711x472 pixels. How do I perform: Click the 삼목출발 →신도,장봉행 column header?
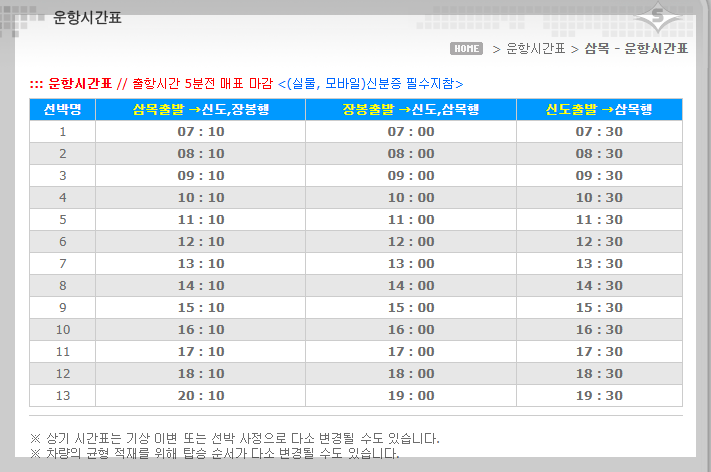pos(201,109)
